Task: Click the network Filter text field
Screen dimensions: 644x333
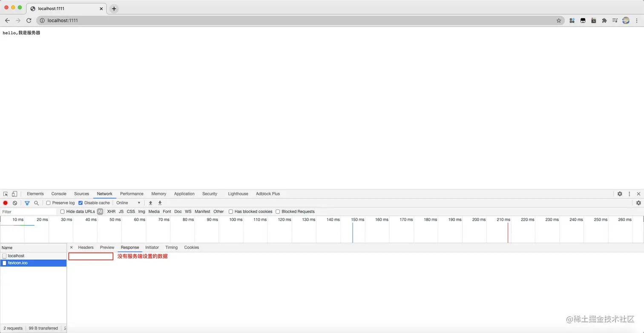Action: click(29, 212)
